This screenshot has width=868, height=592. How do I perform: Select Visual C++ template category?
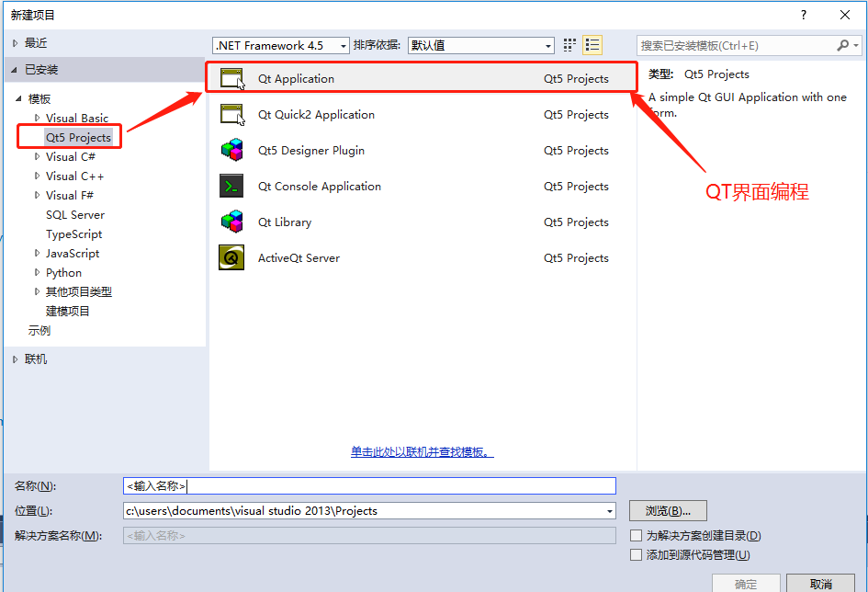coord(74,176)
